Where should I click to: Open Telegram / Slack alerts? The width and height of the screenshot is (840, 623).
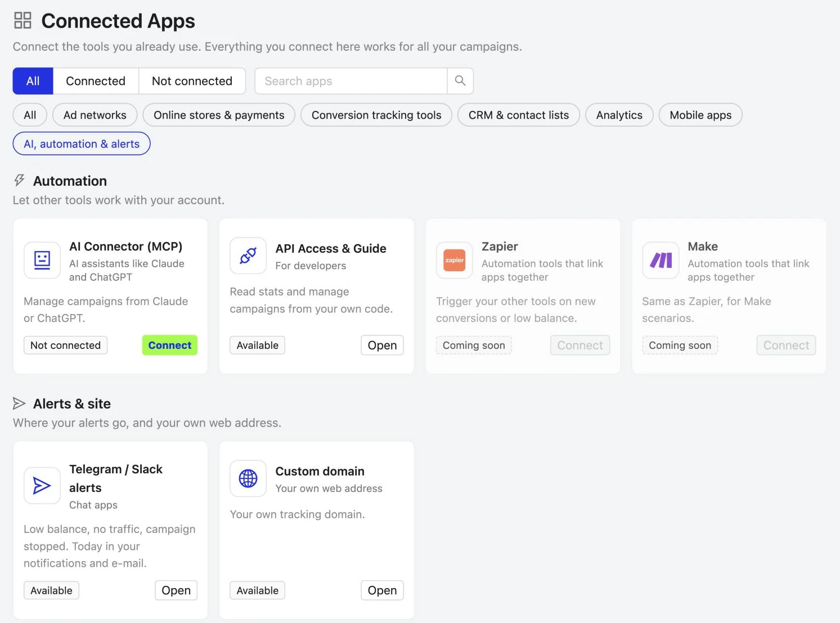click(x=176, y=590)
